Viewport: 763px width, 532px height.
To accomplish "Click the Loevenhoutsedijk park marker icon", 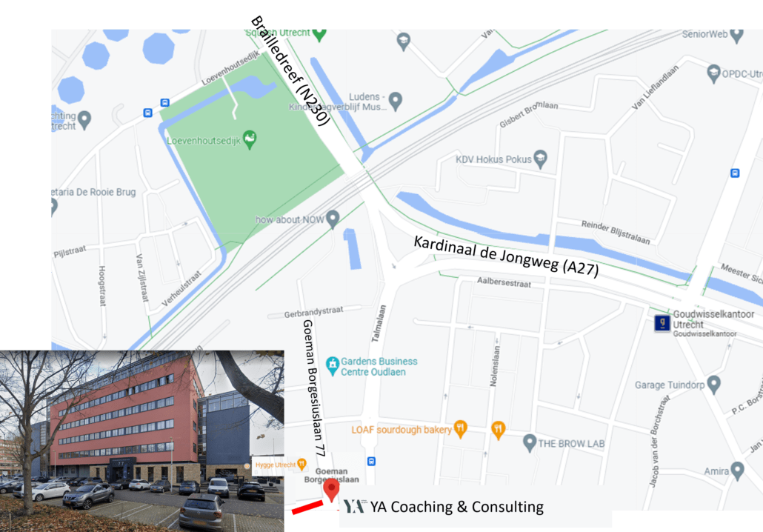I will (x=250, y=140).
